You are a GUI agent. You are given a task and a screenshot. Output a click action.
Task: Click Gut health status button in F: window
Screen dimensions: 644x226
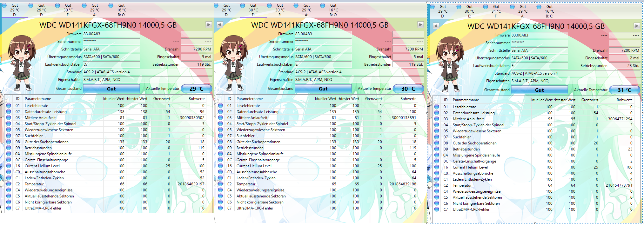tap(540, 90)
